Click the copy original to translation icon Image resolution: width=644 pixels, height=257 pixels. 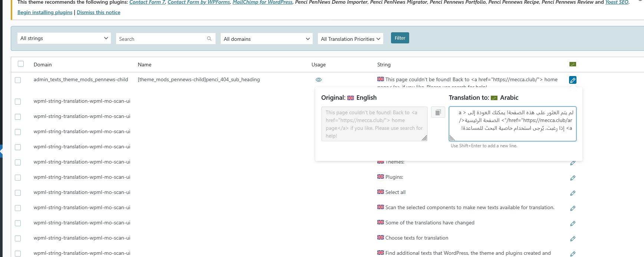click(x=438, y=112)
